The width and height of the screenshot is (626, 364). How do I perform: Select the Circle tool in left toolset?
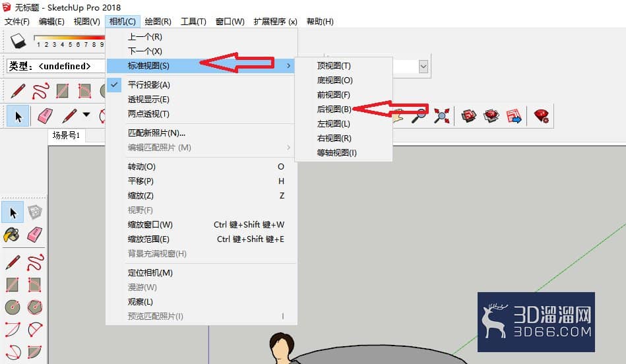click(13, 307)
